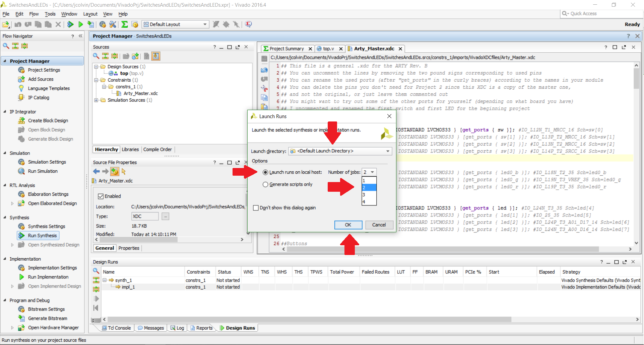Open Project Settings gear toolbar icon
Image resolution: width=644 pixels, height=345 pixels.
click(x=103, y=24)
